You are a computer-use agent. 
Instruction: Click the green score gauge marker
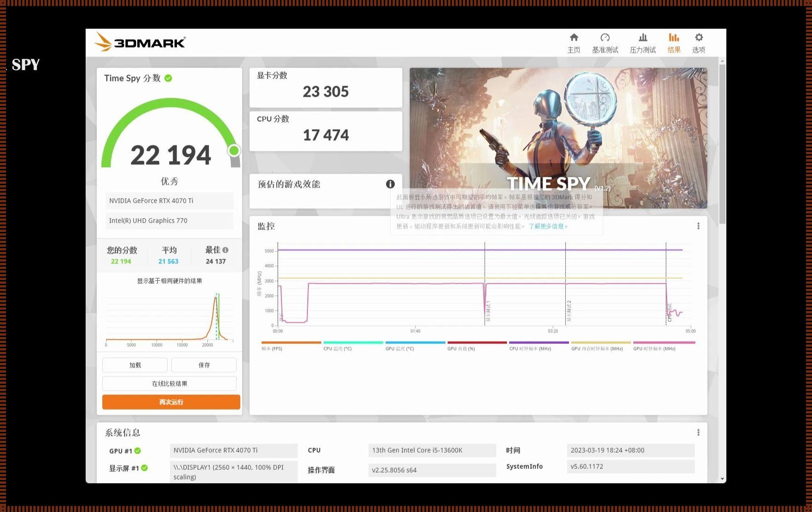(x=234, y=150)
